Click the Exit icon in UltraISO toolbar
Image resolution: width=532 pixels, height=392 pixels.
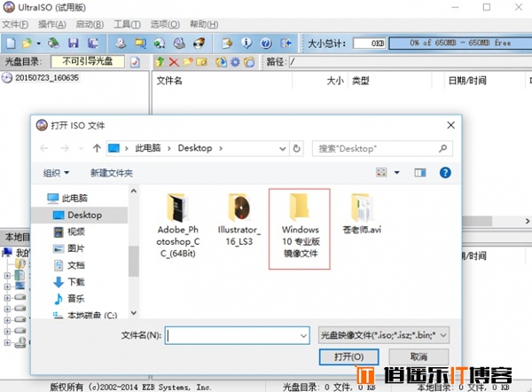[286, 43]
